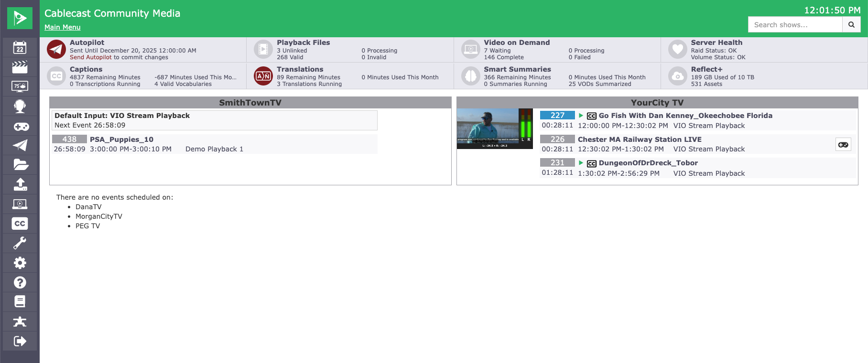Viewport: 868px width, 363px height.
Task: Click the CC badge on Go Fish row
Action: coord(591,116)
